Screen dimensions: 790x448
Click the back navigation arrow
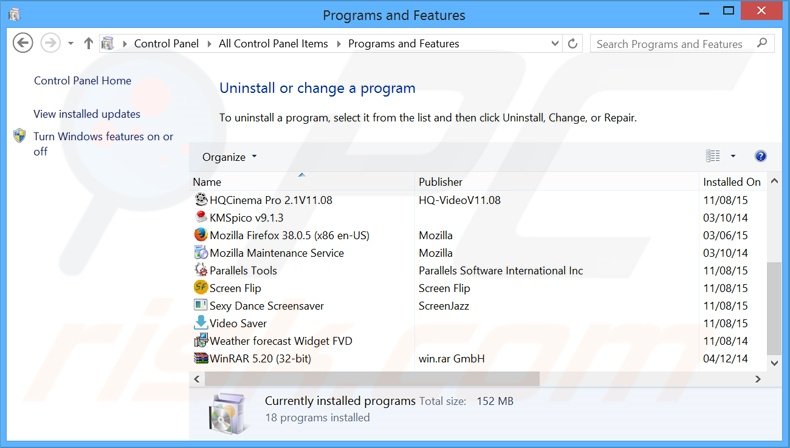point(23,43)
